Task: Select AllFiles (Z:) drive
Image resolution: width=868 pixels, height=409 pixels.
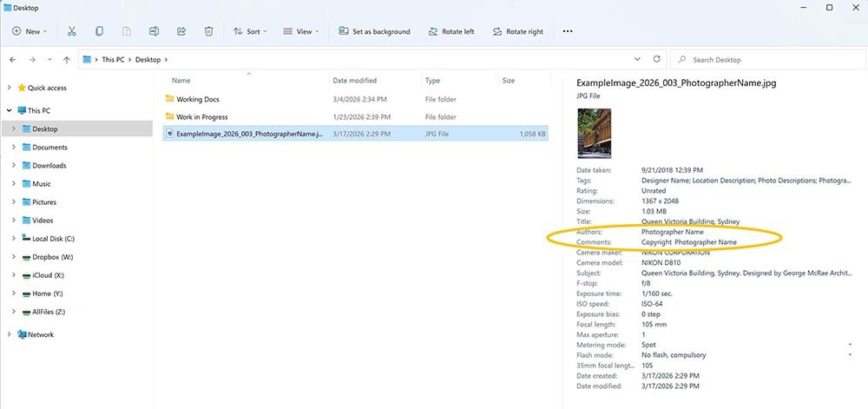Action: (x=49, y=312)
